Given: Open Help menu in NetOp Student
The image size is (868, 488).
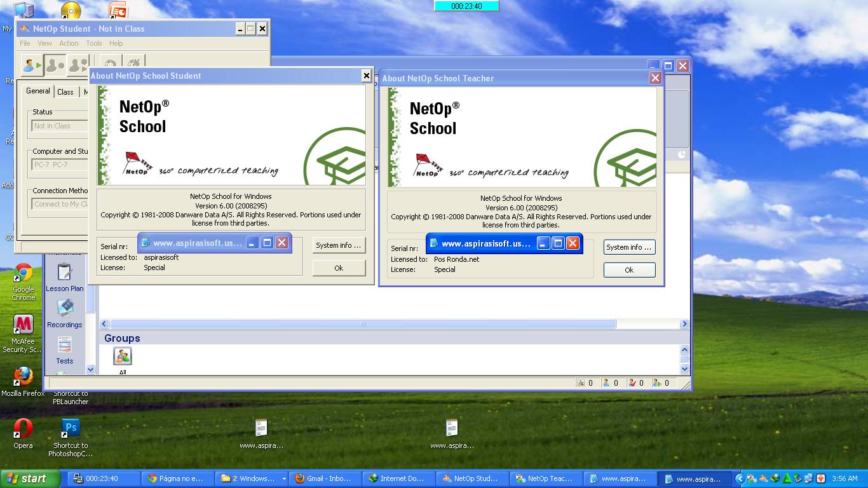Looking at the screenshot, I should coord(116,43).
